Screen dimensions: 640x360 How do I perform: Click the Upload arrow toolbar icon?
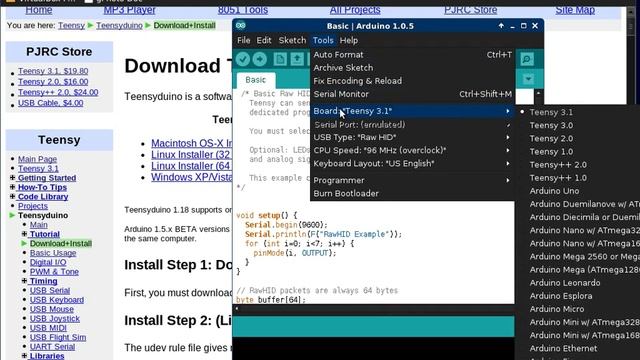click(x=260, y=59)
